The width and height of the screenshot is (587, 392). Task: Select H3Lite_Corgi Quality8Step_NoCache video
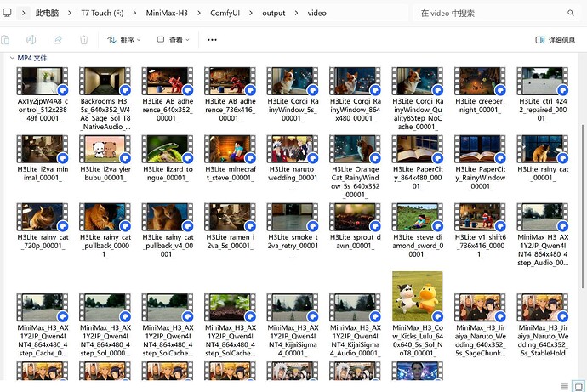coord(418,98)
